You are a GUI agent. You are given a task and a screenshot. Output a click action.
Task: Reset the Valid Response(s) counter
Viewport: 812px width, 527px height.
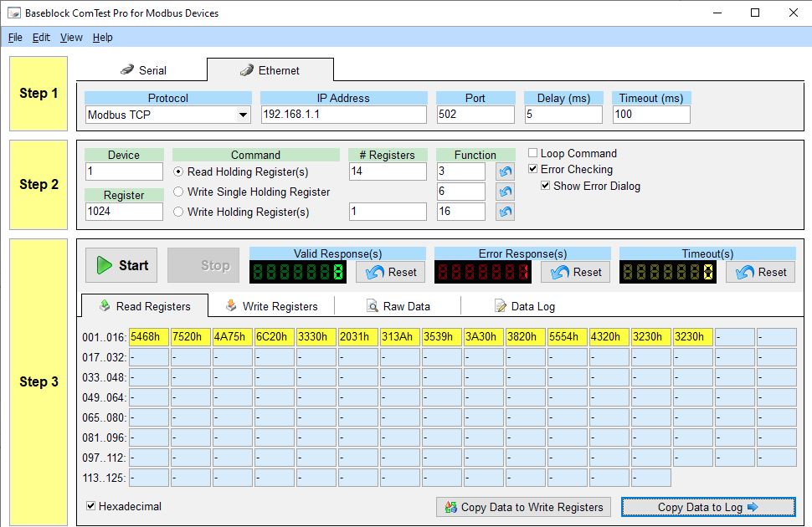point(391,272)
